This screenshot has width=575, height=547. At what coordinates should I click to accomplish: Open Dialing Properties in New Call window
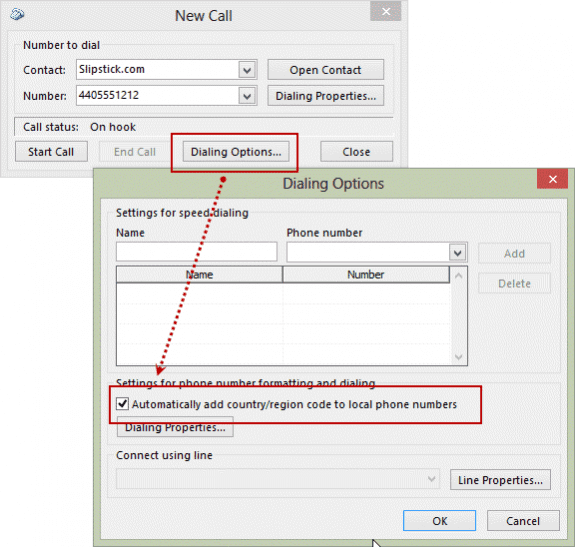point(326,96)
